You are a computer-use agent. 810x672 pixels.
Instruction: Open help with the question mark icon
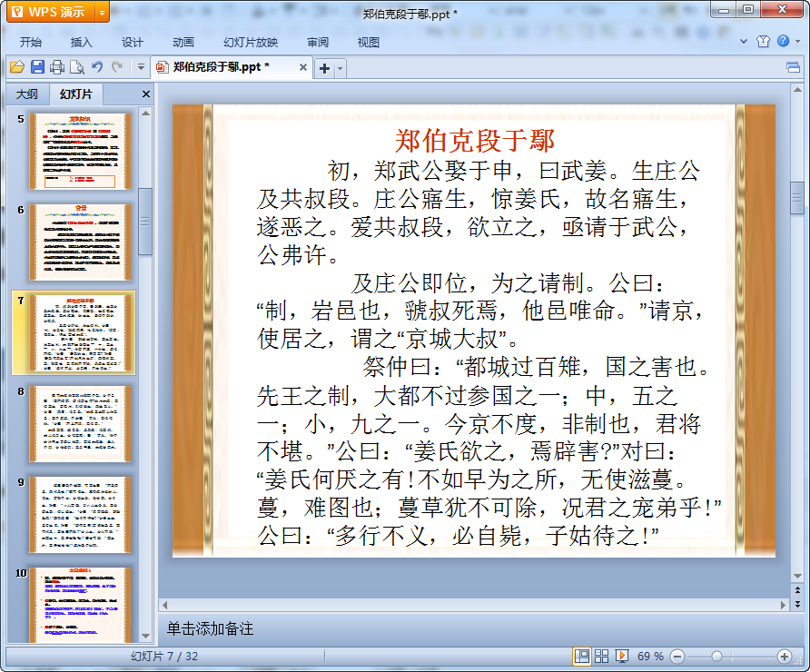pyautogui.click(x=783, y=41)
